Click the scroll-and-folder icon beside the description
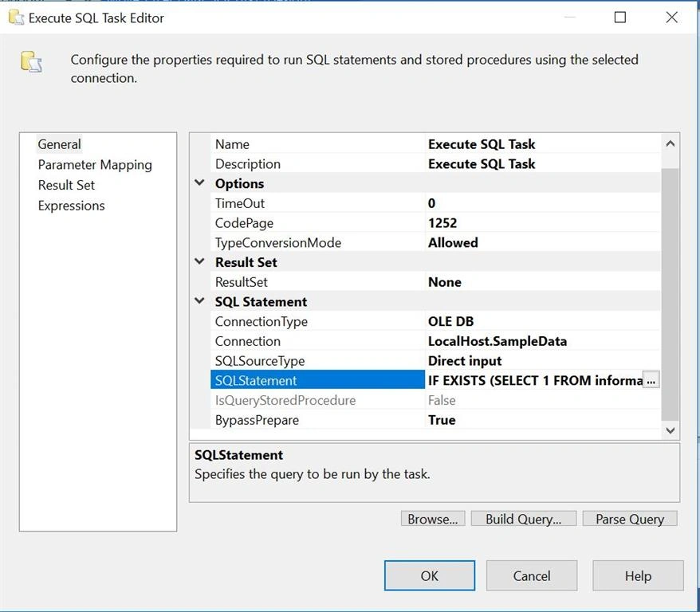 pyautogui.click(x=31, y=61)
